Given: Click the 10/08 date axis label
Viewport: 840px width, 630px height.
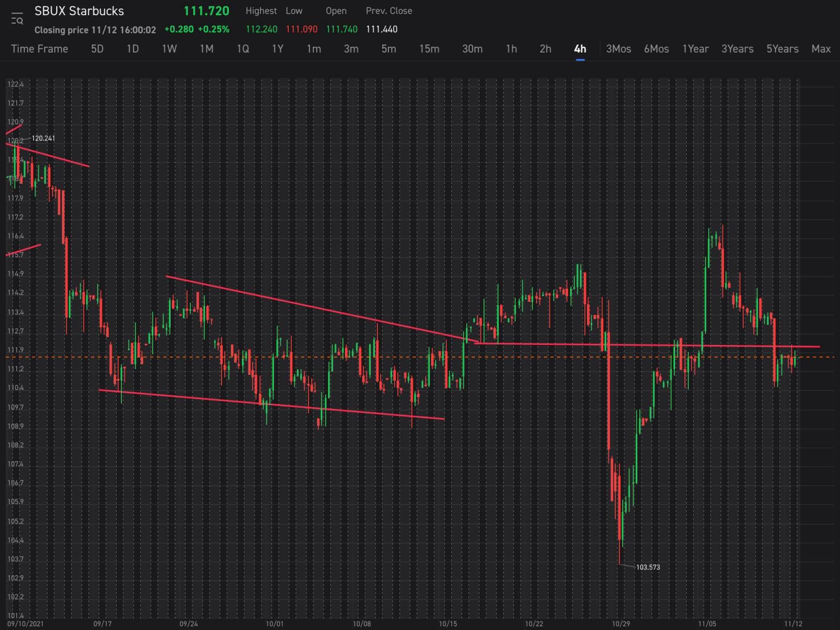Looking at the screenshot, I should 362,624.
